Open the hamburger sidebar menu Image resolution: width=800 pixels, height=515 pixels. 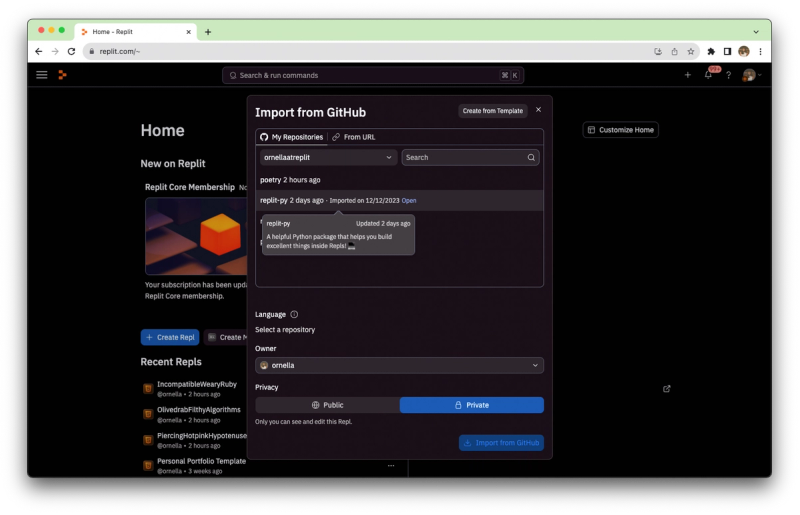(x=42, y=75)
